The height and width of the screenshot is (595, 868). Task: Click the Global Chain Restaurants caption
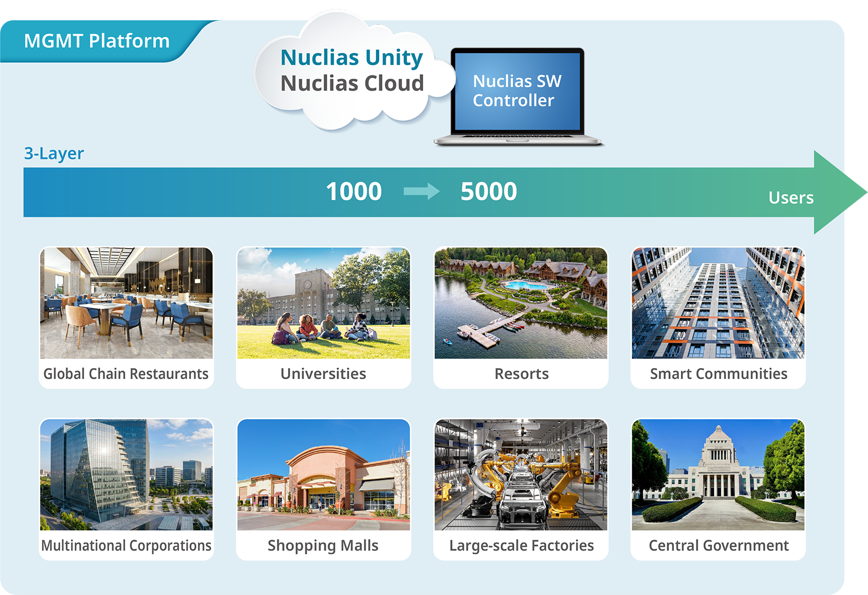click(x=126, y=374)
